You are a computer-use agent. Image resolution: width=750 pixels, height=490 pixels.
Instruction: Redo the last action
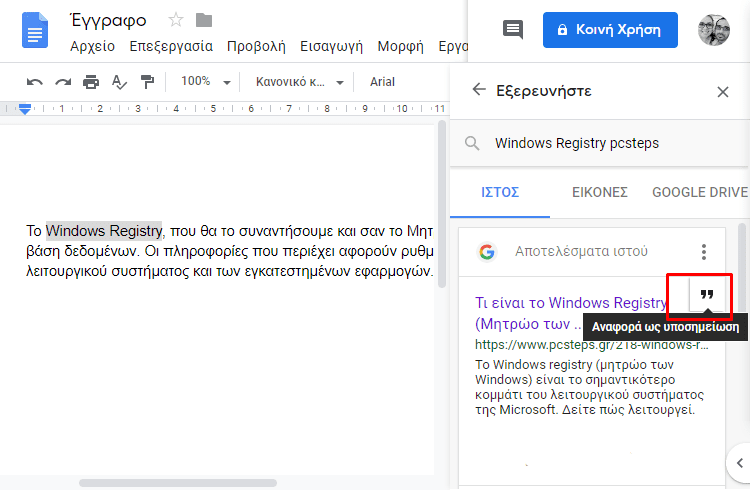pyautogui.click(x=63, y=82)
